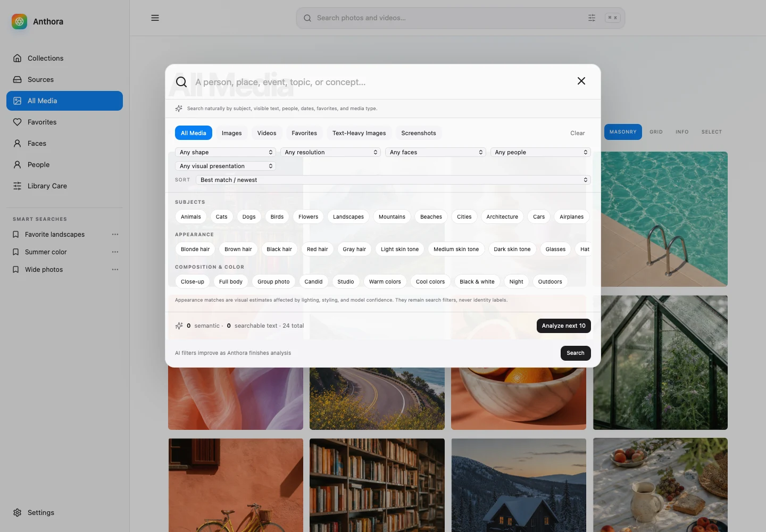The image size is (766, 532).
Task: Open People person icon in sidebar
Action: pyautogui.click(x=18, y=164)
